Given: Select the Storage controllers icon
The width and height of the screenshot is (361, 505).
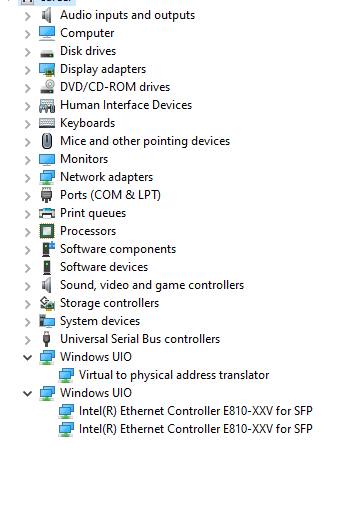Looking at the screenshot, I should (47, 303).
